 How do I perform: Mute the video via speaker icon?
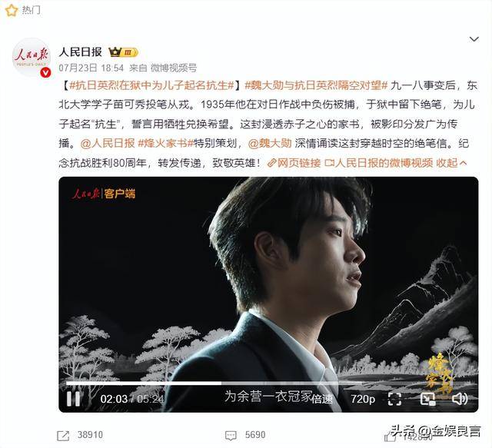tap(460, 399)
